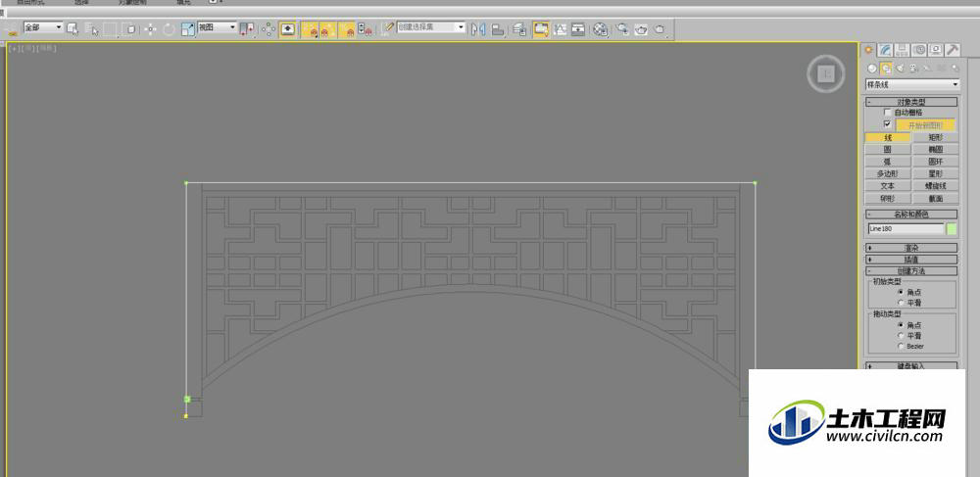
Task: Toggle the Percent Snap icon
Action: 347,28
